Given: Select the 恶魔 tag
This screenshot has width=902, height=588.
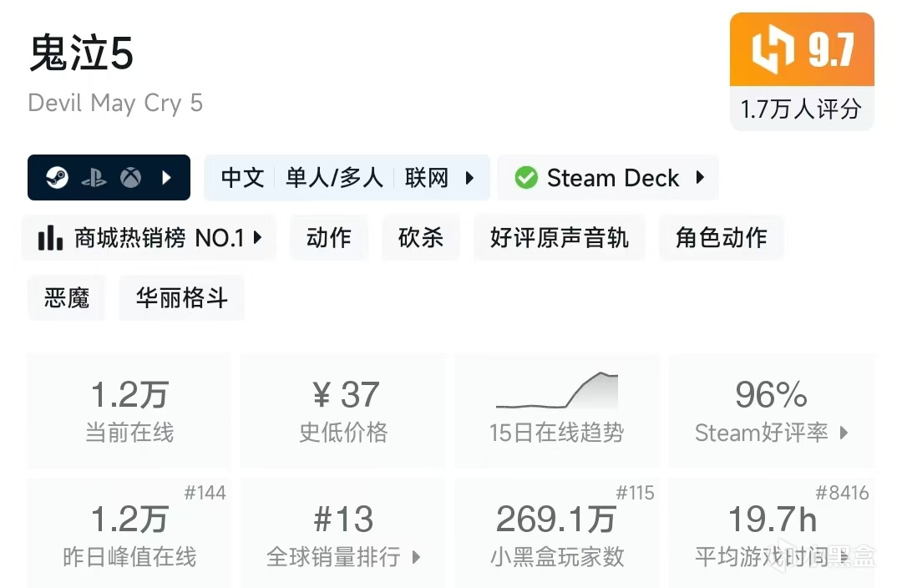Looking at the screenshot, I should 67,298.
